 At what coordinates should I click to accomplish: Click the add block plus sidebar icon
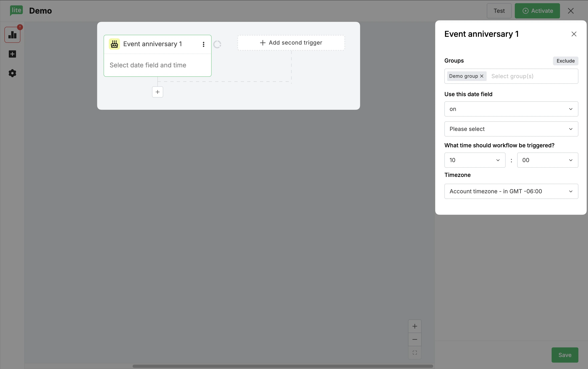click(12, 54)
